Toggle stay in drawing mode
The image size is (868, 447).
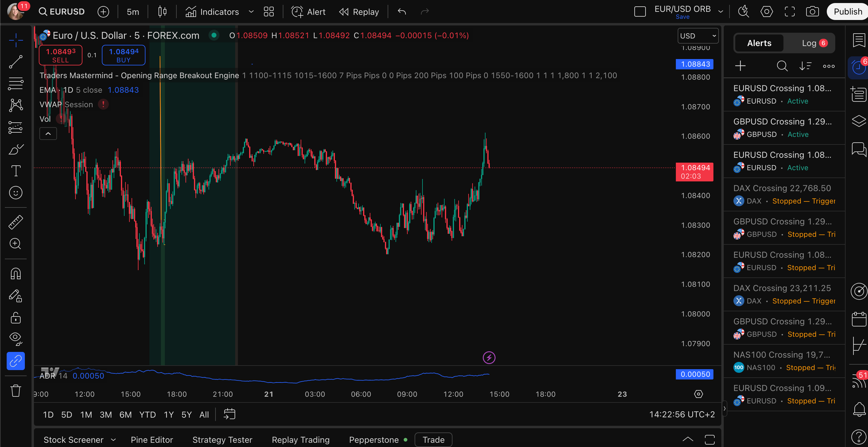[x=15, y=296]
